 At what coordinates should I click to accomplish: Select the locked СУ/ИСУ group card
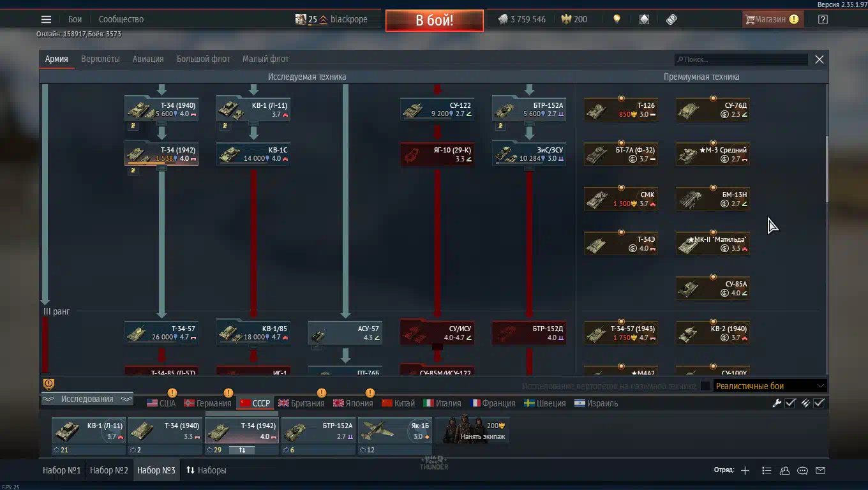437,332
